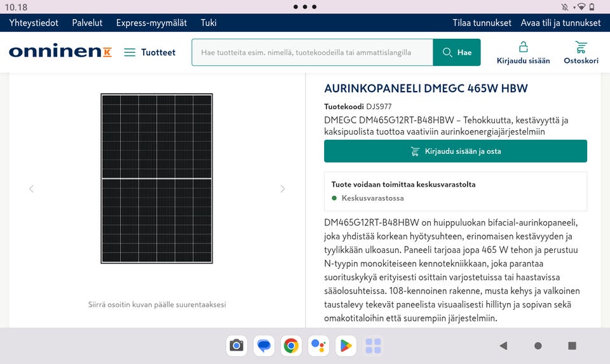Viewport: 610px width, 364px height.
Task: Select the Tuki link in top bar
Action: [x=208, y=23]
